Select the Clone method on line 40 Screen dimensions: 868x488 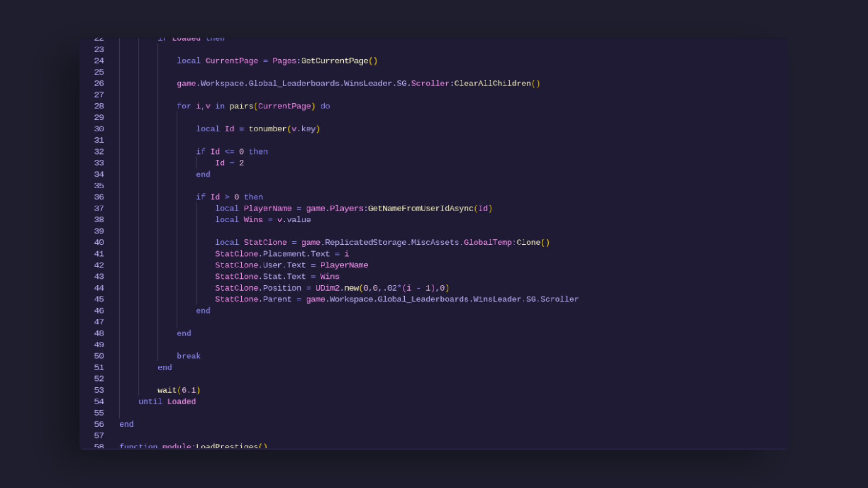[x=529, y=242]
